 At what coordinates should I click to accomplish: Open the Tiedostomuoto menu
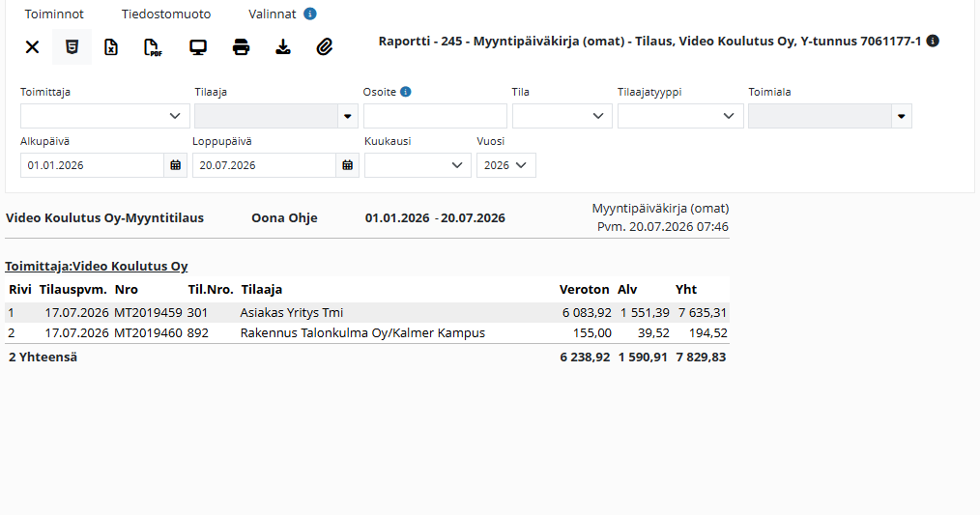(x=166, y=14)
